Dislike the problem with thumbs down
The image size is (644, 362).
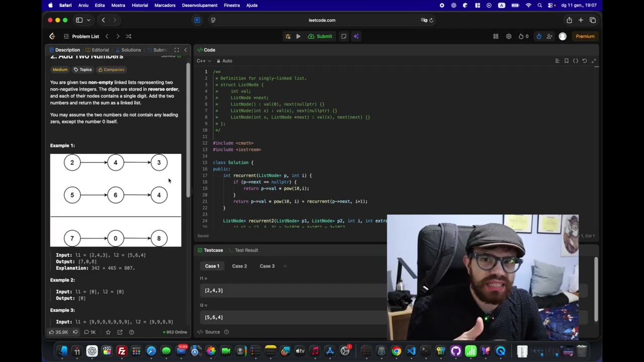(x=75, y=332)
